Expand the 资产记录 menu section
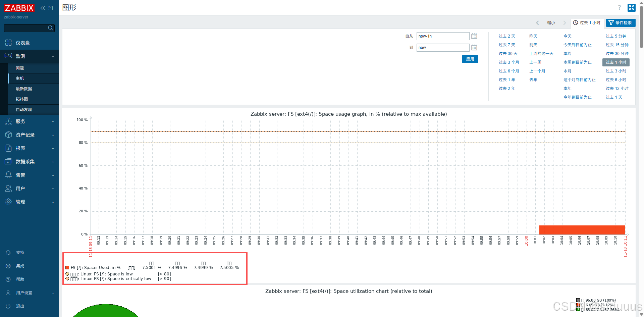644x317 pixels. 53,135
